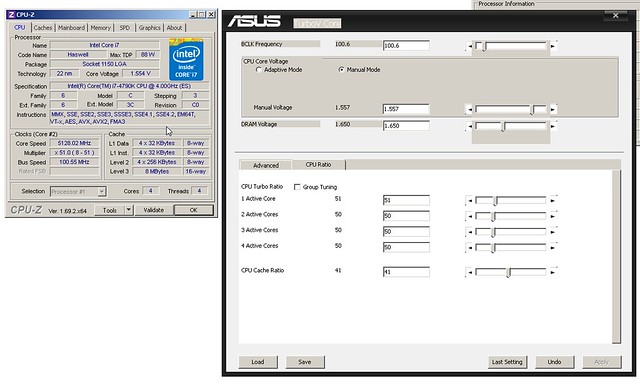The height and width of the screenshot is (386, 640).
Task: Click the DRAM Voltage slider handle
Action: point(503,127)
